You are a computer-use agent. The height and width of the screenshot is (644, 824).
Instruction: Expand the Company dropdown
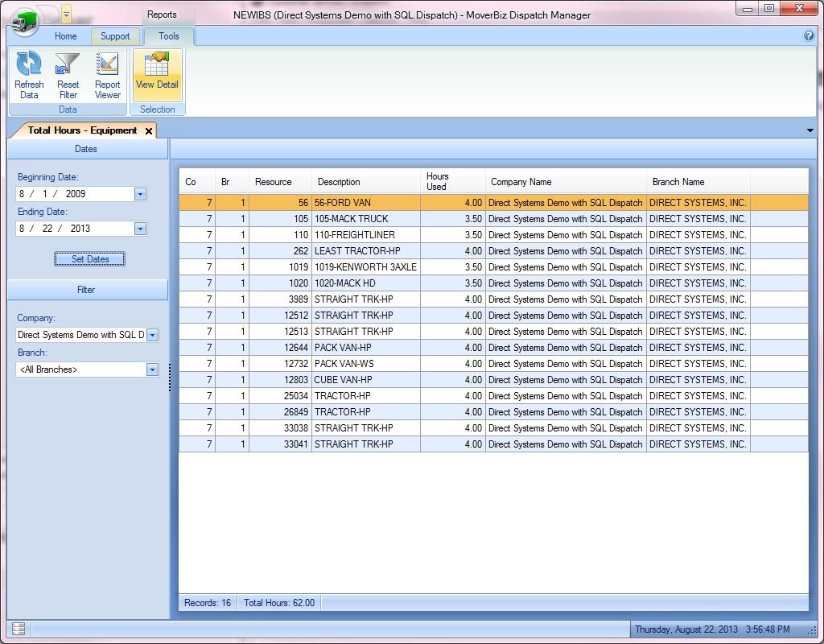click(153, 335)
